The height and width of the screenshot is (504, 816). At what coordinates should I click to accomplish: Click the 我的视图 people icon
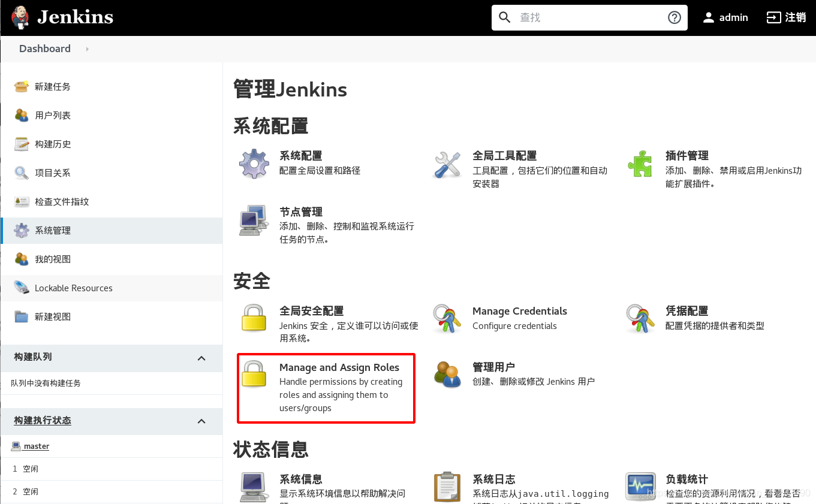[22, 259]
